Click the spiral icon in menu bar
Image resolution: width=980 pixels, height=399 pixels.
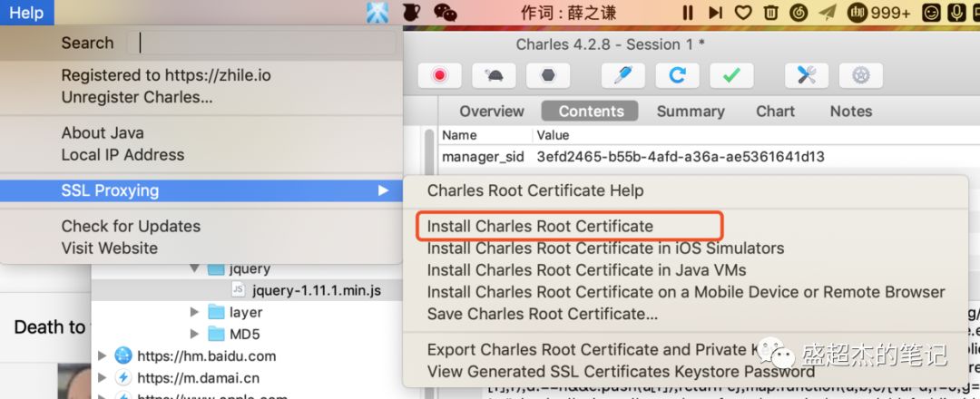tap(799, 13)
